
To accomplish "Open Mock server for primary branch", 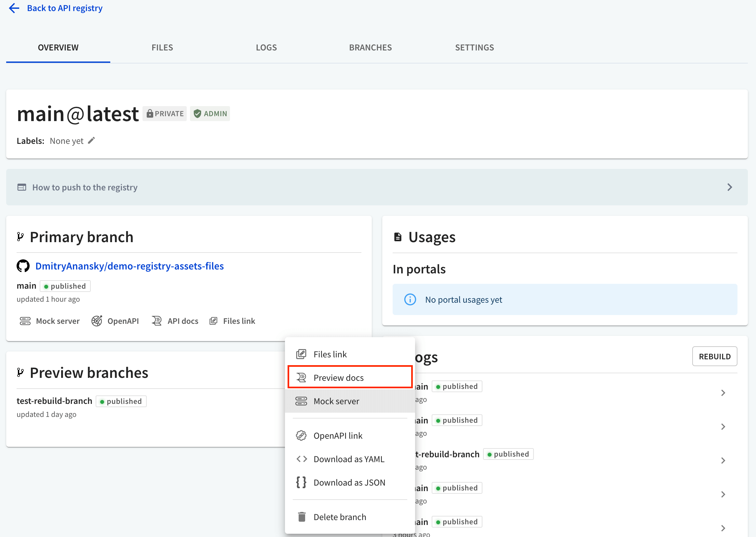I will click(x=49, y=321).
